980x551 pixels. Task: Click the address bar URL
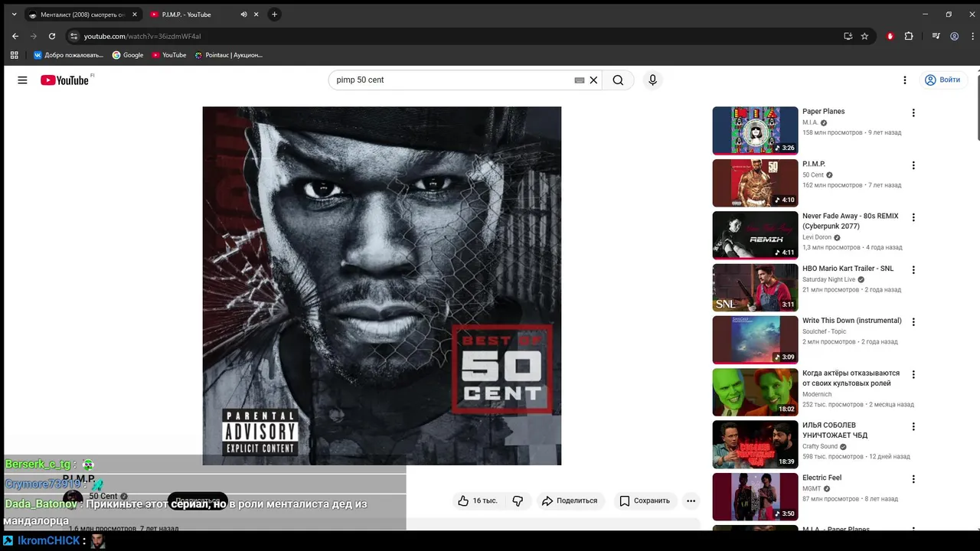pyautogui.click(x=142, y=36)
